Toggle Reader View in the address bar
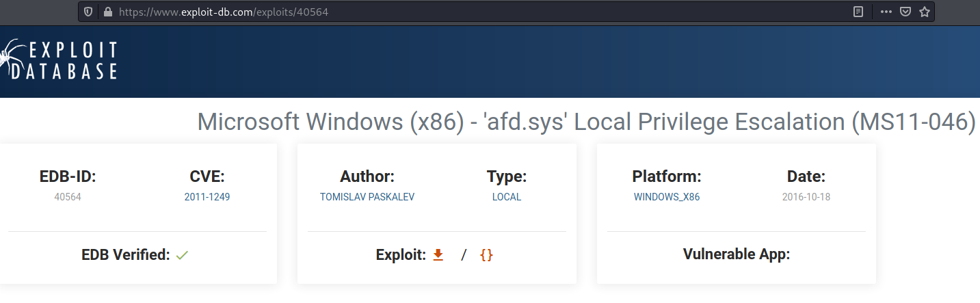 (858, 12)
